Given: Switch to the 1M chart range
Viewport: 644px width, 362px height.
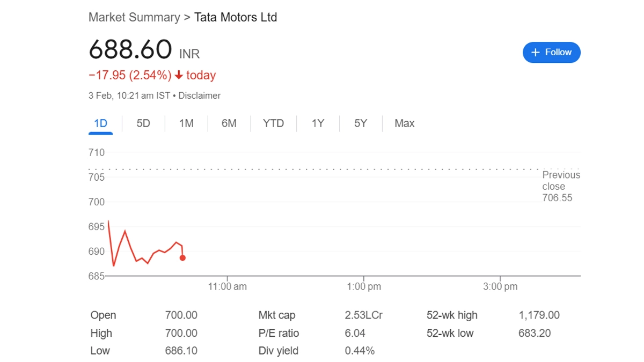Looking at the screenshot, I should 186,123.
